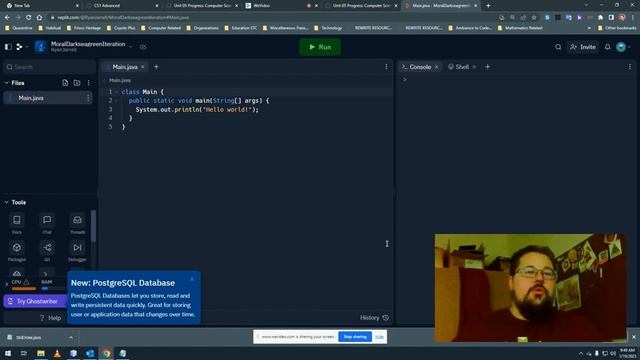
Task: Open Files section more options menu
Action: [x=89, y=83]
